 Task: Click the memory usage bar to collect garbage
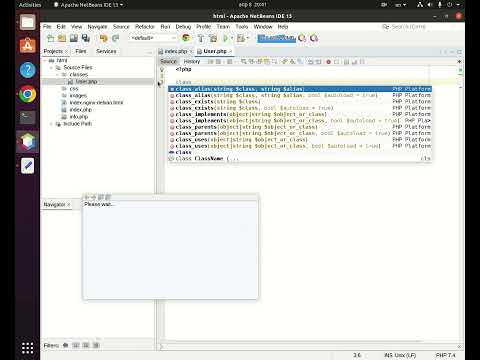pos(276,38)
